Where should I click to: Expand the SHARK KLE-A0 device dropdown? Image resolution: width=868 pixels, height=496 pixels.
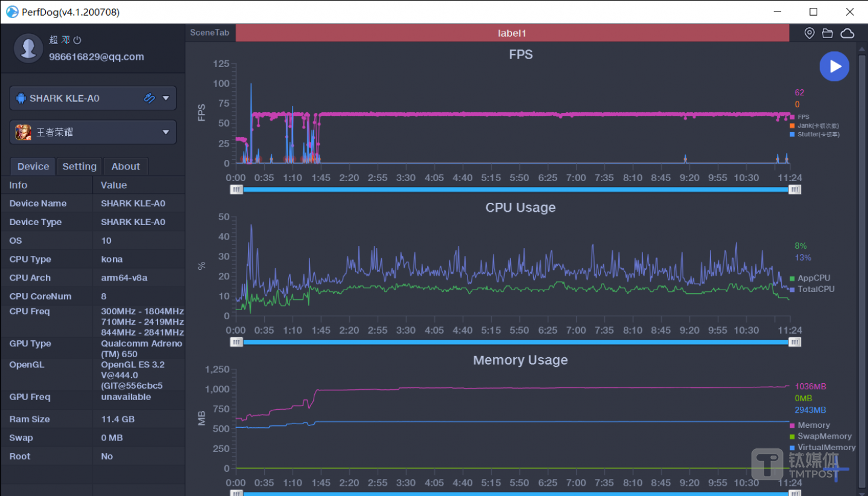(x=166, y=98)
